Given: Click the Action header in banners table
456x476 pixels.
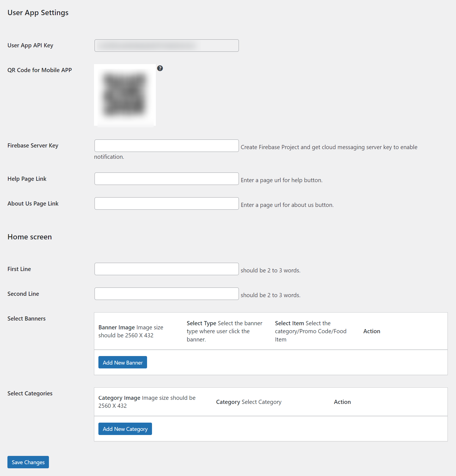Looking at the screenshot, I should pos(372,331).
